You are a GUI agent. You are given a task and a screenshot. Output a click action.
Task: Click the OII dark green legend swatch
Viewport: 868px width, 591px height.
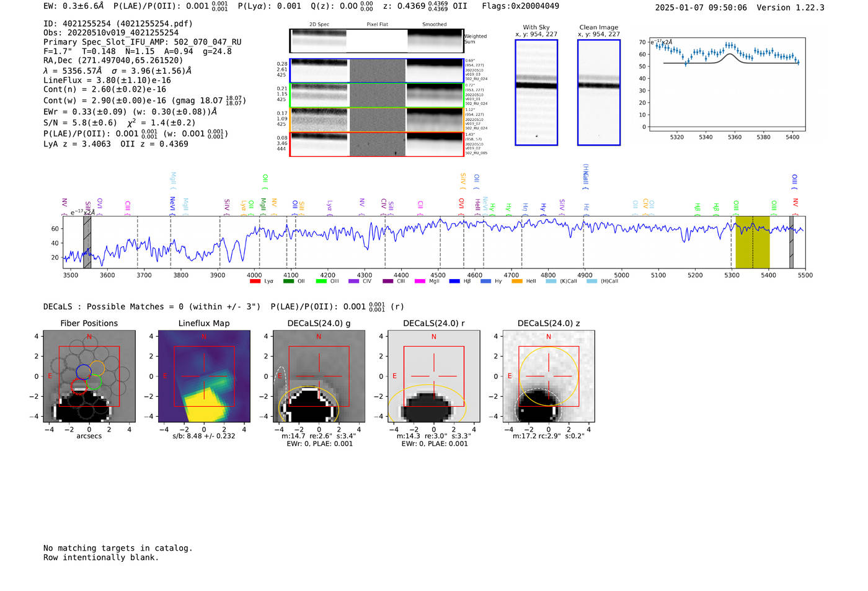tap(288, 282)
